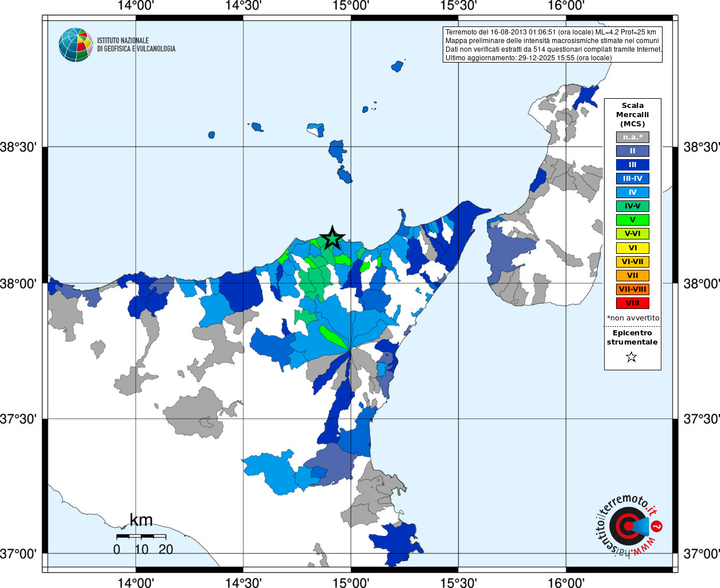Click the IV-V green legend swatch

coord(633,206)
